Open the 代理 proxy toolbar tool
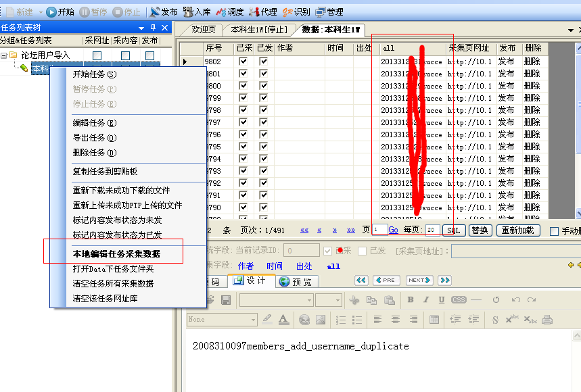 coord(262,12)
